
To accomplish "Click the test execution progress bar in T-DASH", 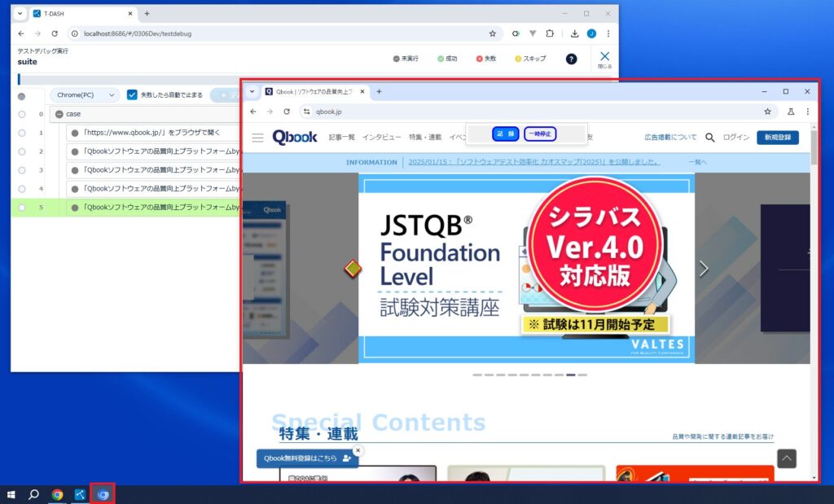I will click(x=315, y=80).
